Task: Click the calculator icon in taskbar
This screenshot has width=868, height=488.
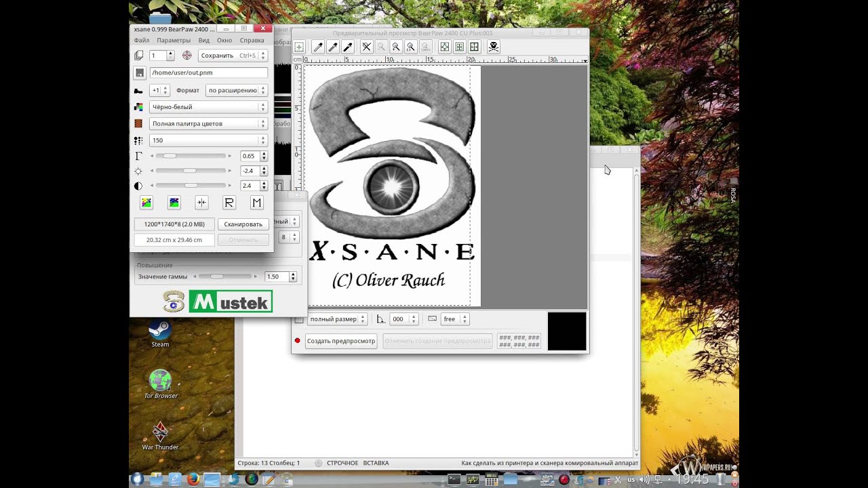Action: point(491,479)
